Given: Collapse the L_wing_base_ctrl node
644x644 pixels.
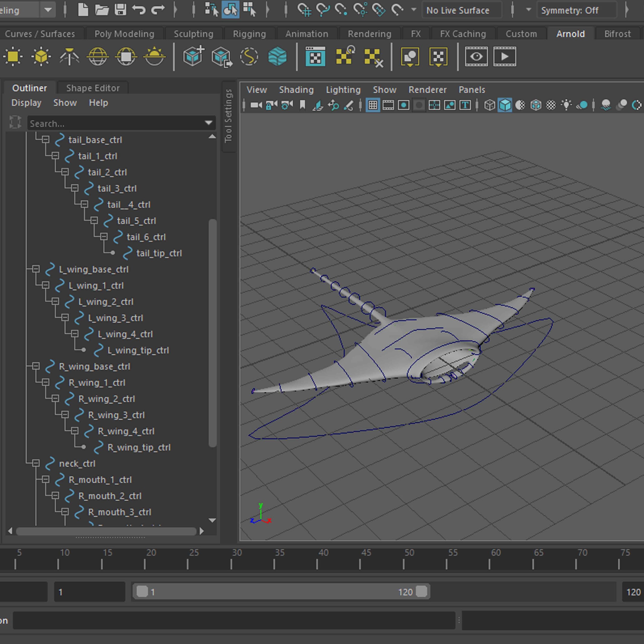Looking at the screenshot, I should tap(36, 269).
